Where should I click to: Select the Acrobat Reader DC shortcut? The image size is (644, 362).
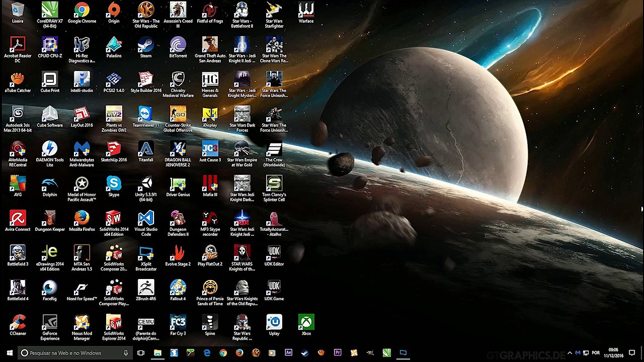pyautogui.click(x=18, y=50)
